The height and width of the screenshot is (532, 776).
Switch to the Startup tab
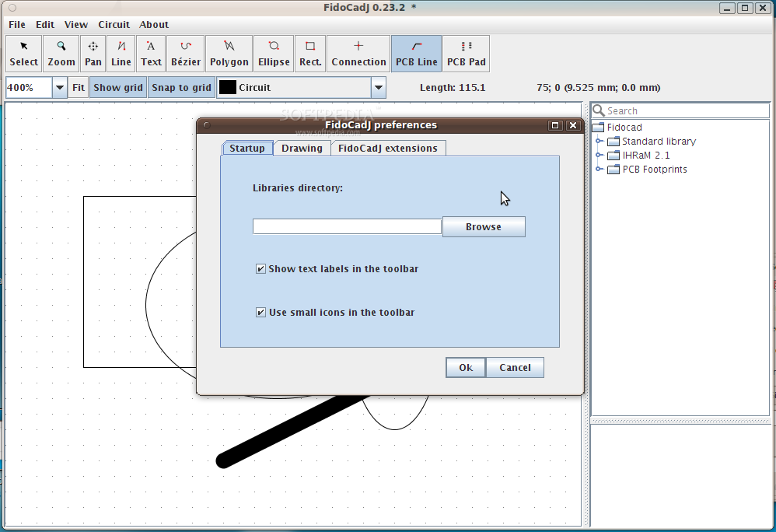(247, 148)
